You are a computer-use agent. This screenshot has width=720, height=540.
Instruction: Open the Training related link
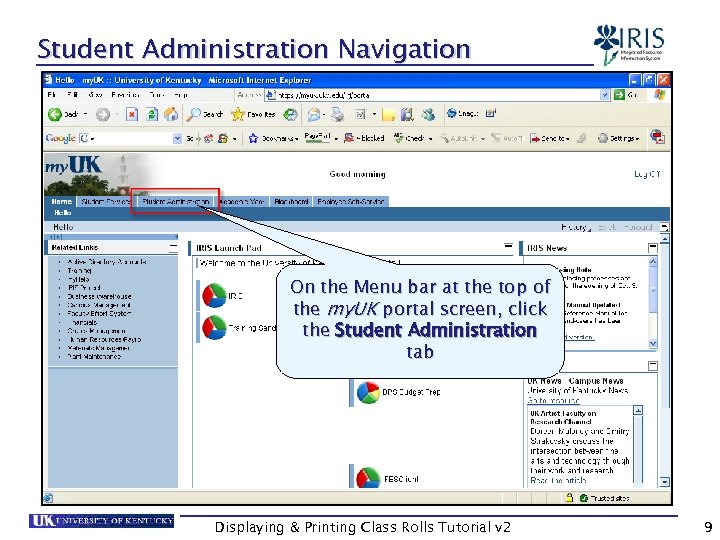point(79,270)
